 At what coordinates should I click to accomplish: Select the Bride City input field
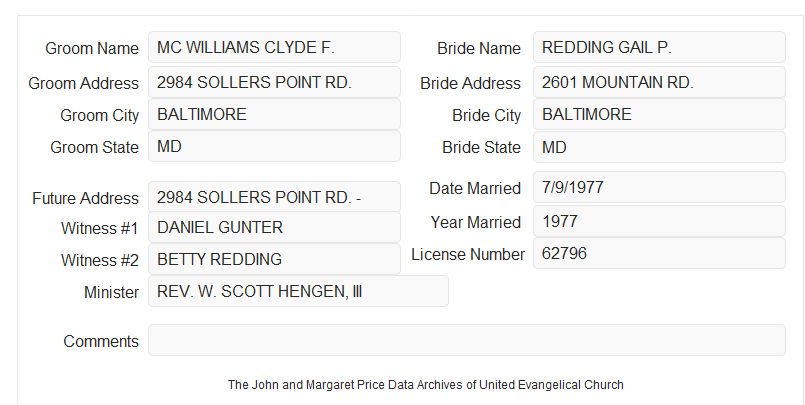[659, 114]
